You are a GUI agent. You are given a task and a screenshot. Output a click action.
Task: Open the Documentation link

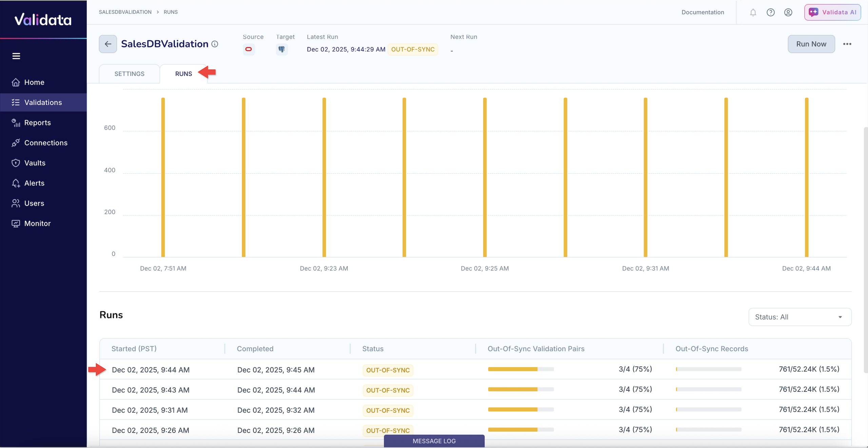click(x=703, y=12)
